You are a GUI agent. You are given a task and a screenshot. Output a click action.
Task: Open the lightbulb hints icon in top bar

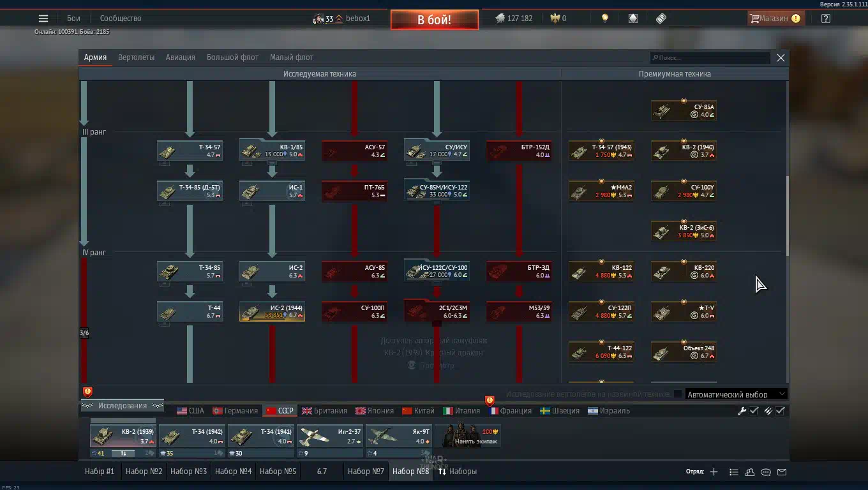click(x=604, y=19)
